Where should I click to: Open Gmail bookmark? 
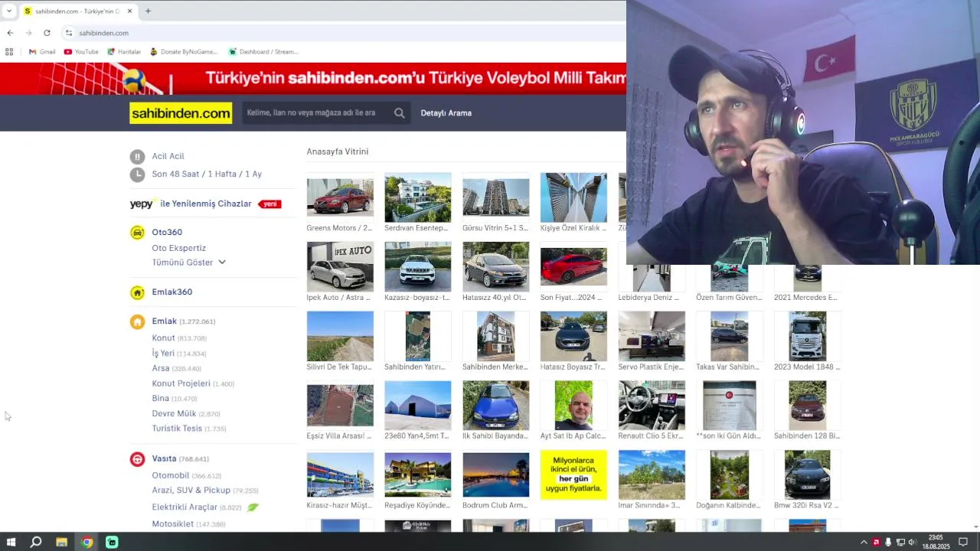tap(42, 52)
